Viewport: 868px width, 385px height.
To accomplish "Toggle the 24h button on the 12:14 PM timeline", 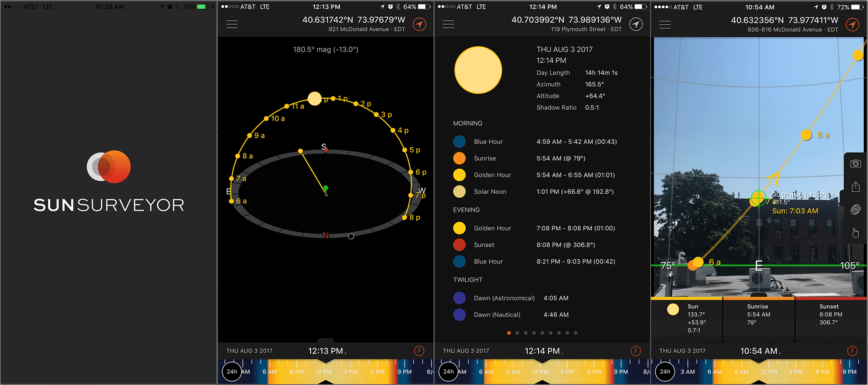I will [x=448, y=372].
